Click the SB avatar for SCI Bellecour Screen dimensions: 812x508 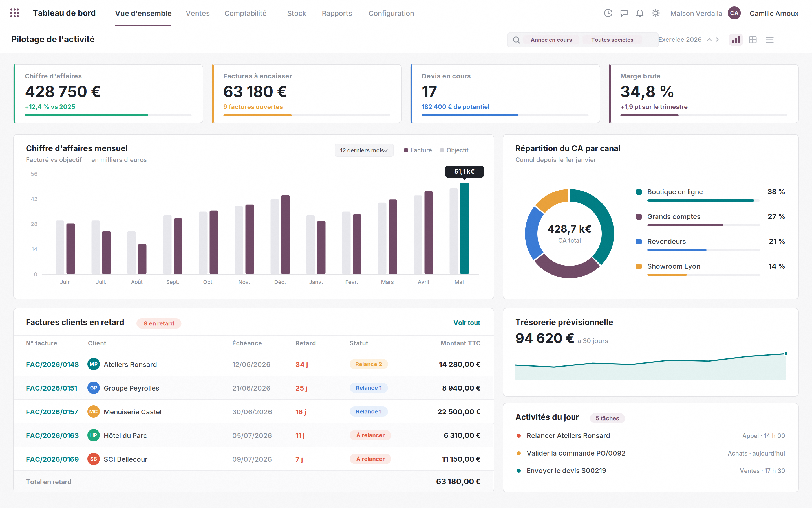click(x=94, y=459)
